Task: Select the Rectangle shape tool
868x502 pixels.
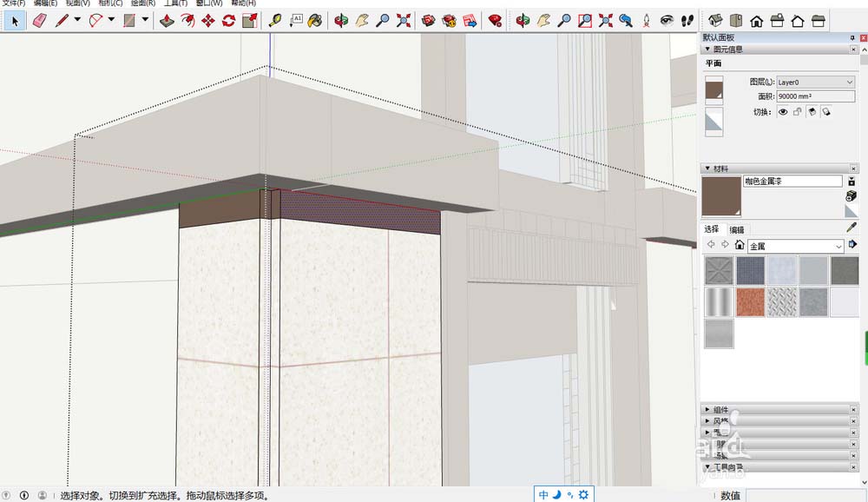Action: coord(129,21)
